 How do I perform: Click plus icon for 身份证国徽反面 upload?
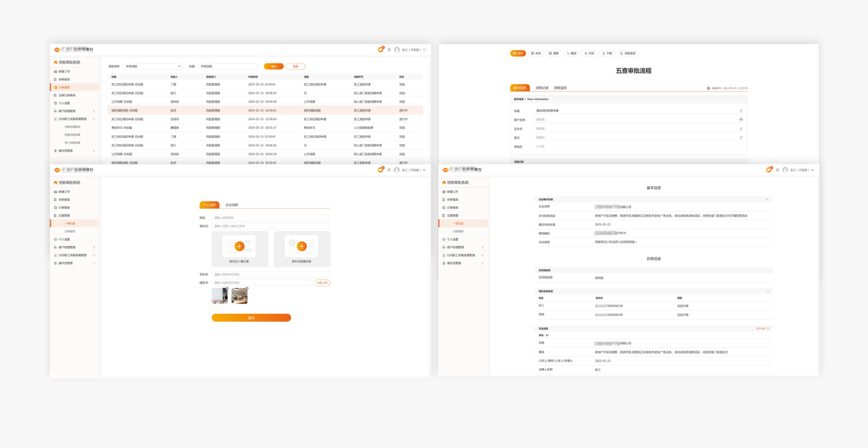click(x=302, y=246)
